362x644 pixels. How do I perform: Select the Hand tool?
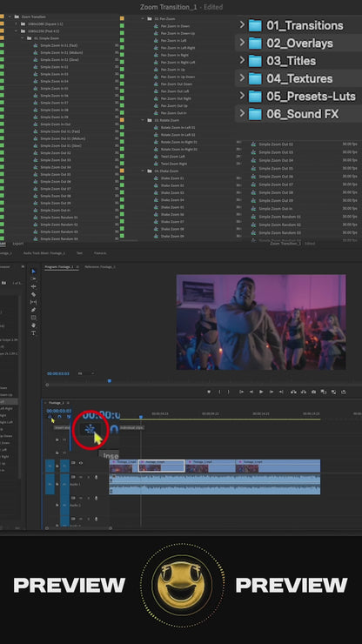[x=34, y=325]
